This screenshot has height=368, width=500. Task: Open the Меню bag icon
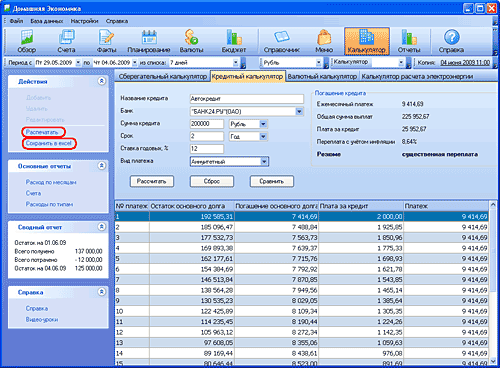pyautogui.click(x=324, y=41)
